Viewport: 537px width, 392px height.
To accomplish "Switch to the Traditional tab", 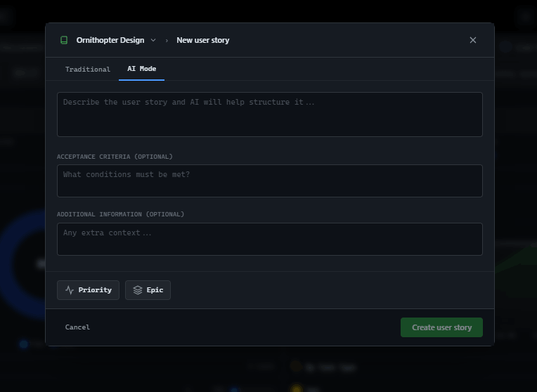I will (x=88, y=70).
